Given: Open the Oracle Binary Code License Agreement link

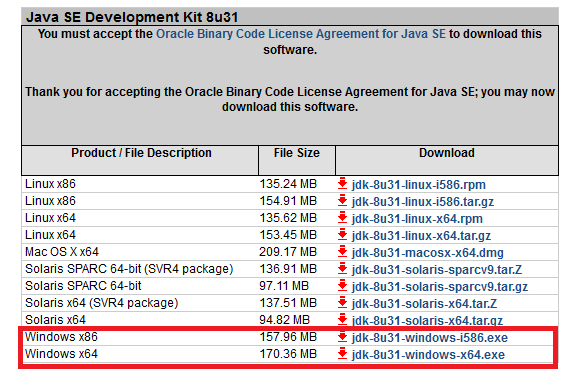Looking at the screenshot, I should point(301,34).
